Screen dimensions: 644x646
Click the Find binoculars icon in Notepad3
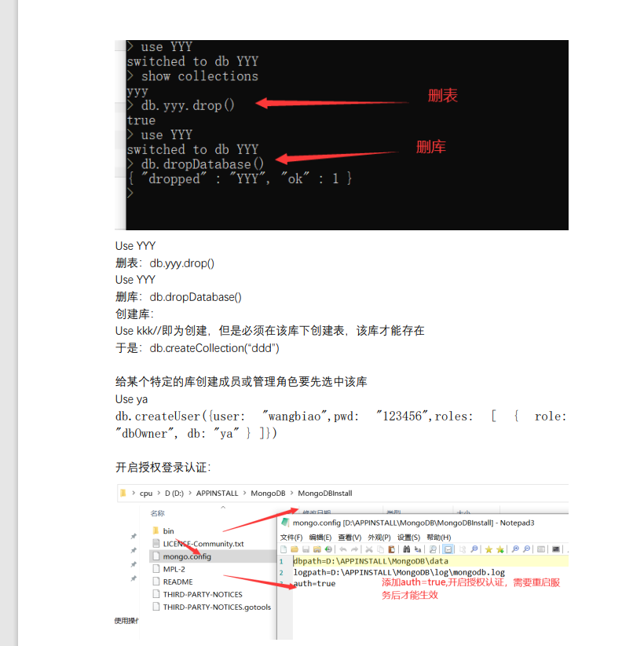[406, 549]
